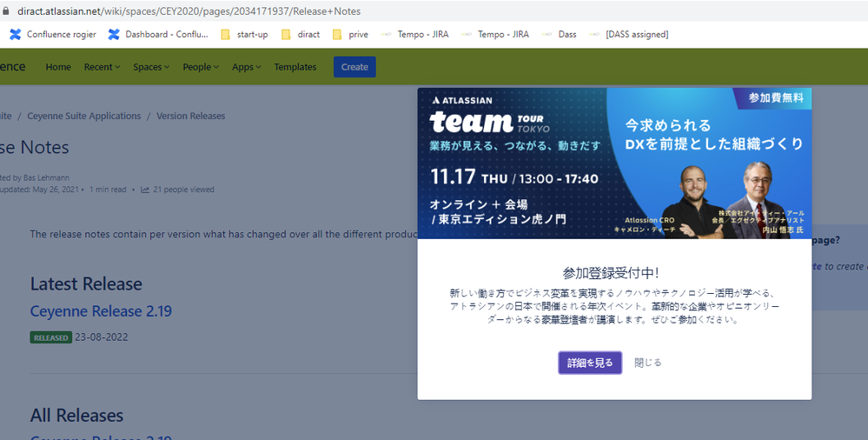Click the green RELEASED status badge
This screenshot has width=868, height=440.
(x=51, y=337)
